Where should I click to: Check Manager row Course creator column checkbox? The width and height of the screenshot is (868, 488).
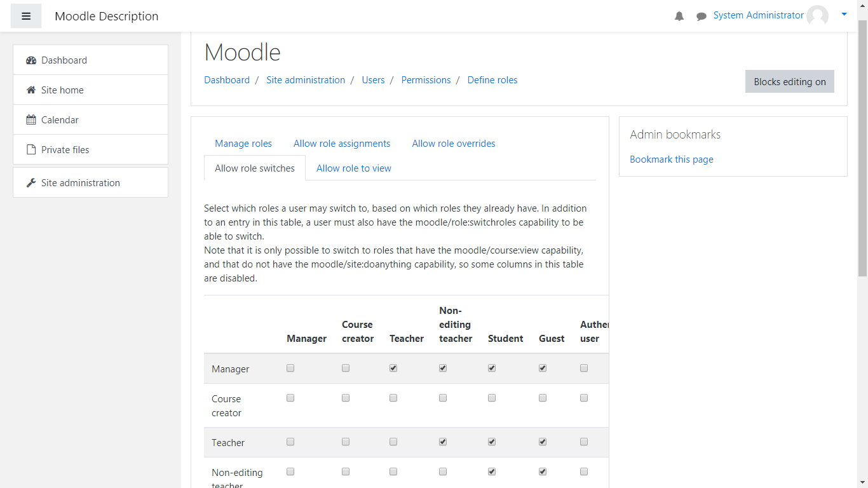click(346, 368)
